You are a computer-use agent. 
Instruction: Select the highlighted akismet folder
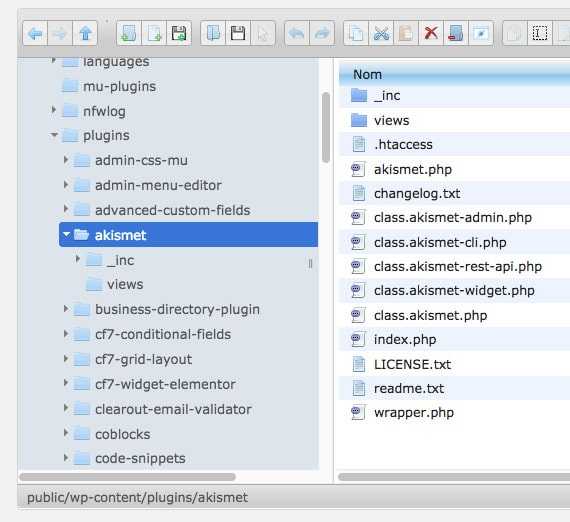tap(188, 235)
